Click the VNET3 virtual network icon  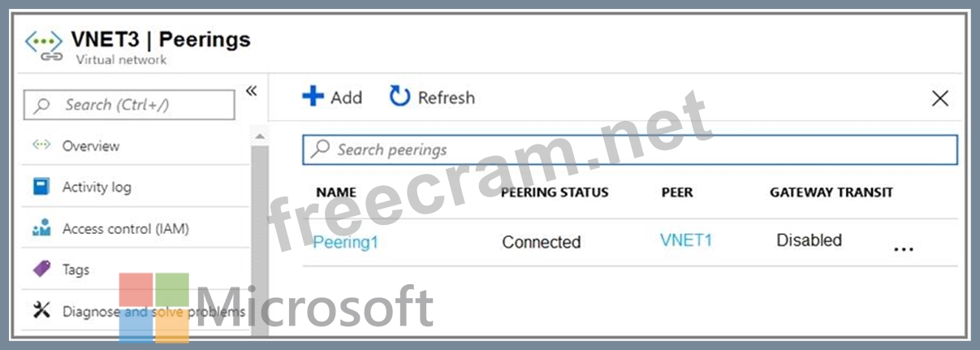point(44,45)
